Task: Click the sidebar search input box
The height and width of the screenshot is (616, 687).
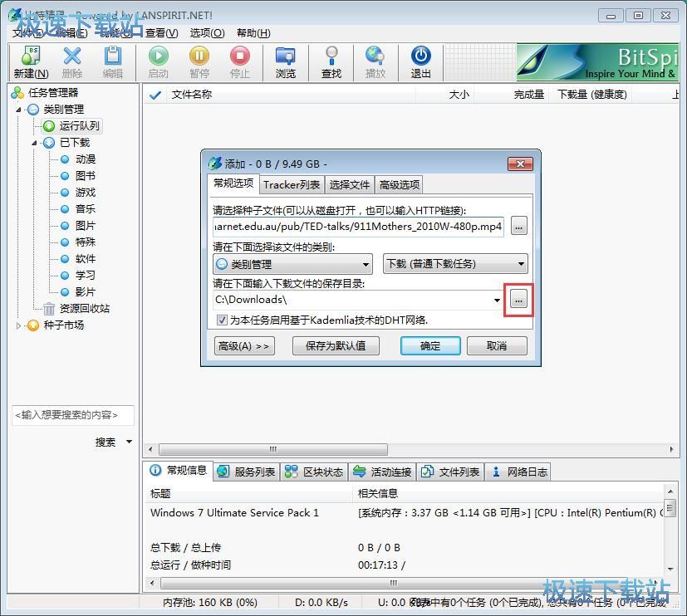Action: 73,414
